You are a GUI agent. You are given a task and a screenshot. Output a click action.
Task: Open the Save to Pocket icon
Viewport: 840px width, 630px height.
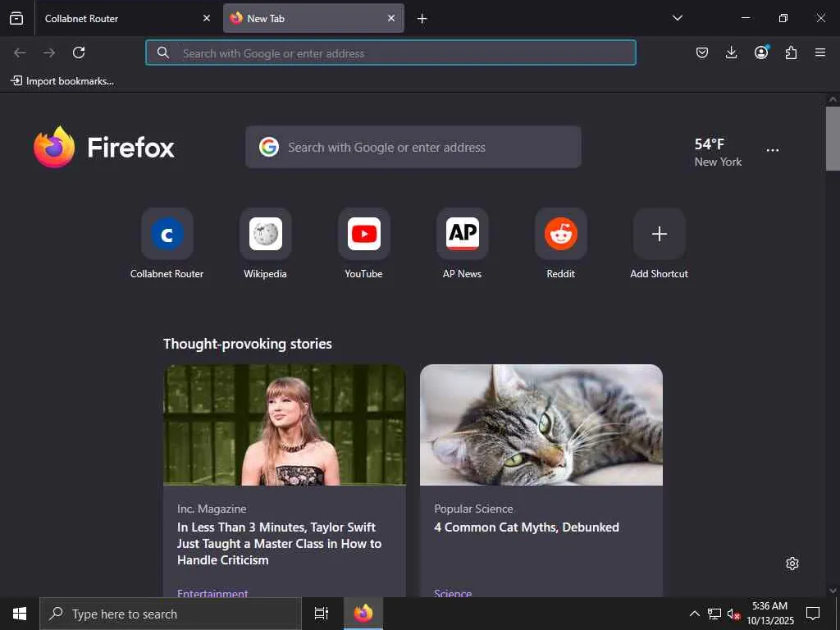702,52
